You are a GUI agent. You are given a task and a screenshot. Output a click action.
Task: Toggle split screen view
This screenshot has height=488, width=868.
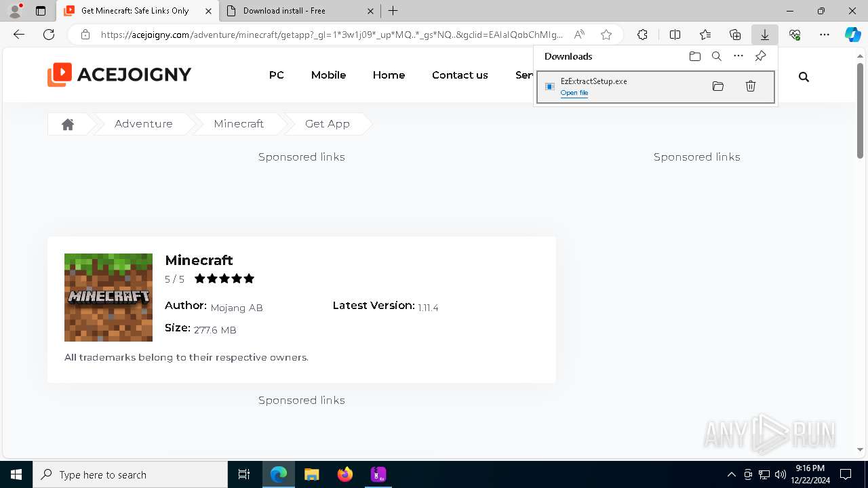coord(675,35)
